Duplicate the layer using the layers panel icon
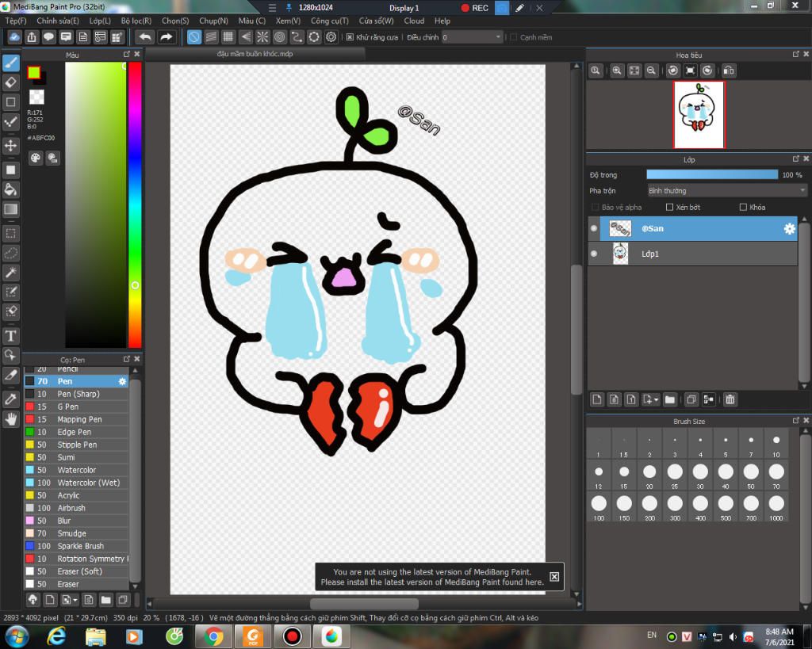This screenshot has height=649, width=812. tap(691, 399)
